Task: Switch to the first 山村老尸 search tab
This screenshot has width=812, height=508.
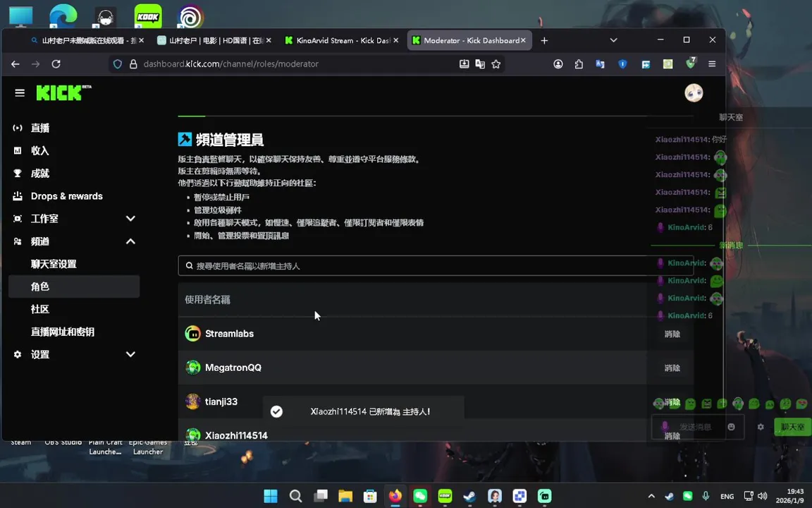Action: point(87,40)
